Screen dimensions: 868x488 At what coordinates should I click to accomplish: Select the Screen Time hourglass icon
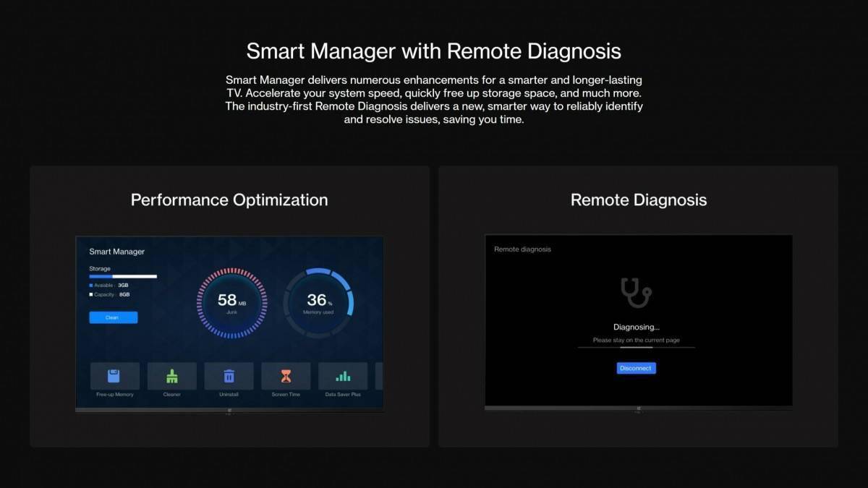(286, 376)
